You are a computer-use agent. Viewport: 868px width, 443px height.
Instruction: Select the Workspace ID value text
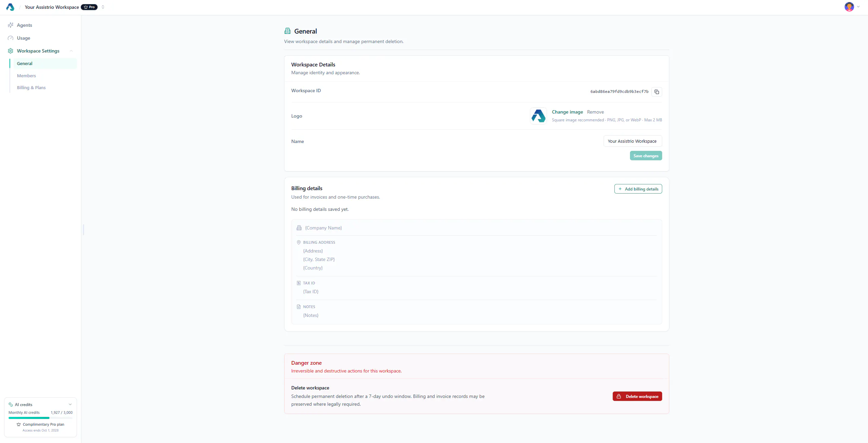pyautogui.click(x=619, y=92)
